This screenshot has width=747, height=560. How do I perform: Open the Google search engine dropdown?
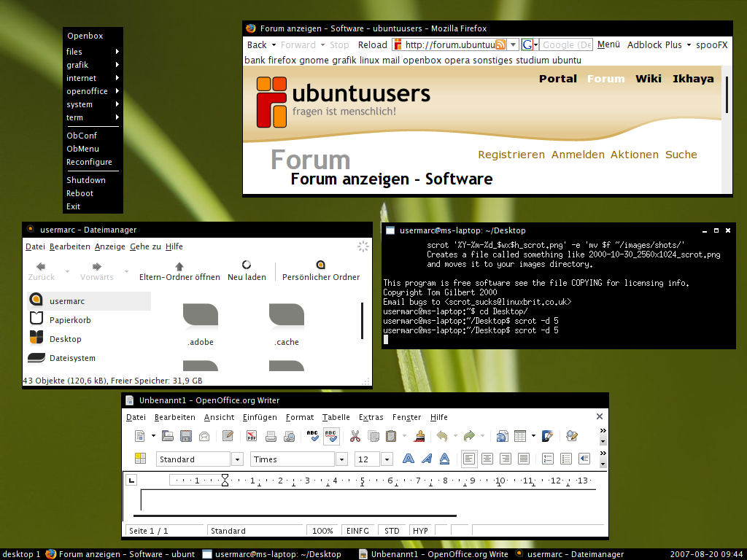536,45
